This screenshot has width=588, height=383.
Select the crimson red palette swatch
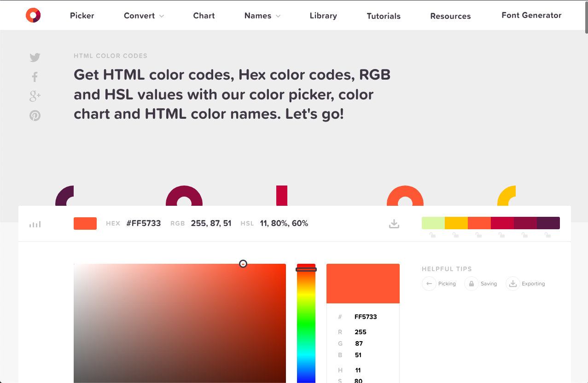502,223
